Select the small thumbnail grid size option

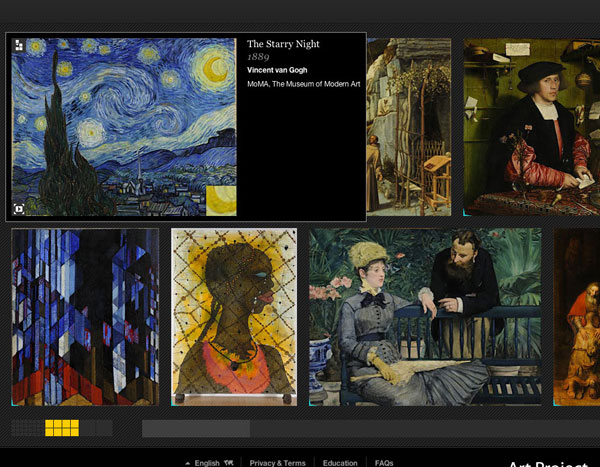point(28,428)
